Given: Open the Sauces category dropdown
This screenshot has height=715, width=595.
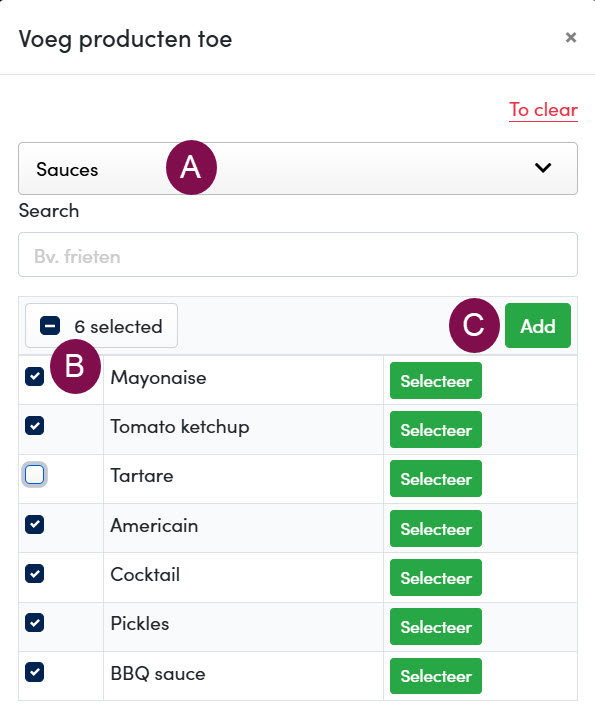Looking at the screenshot, I should (x=298, y=169).
